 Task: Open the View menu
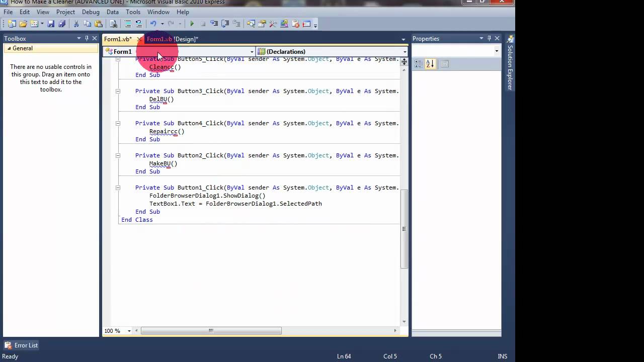(43, 12)
